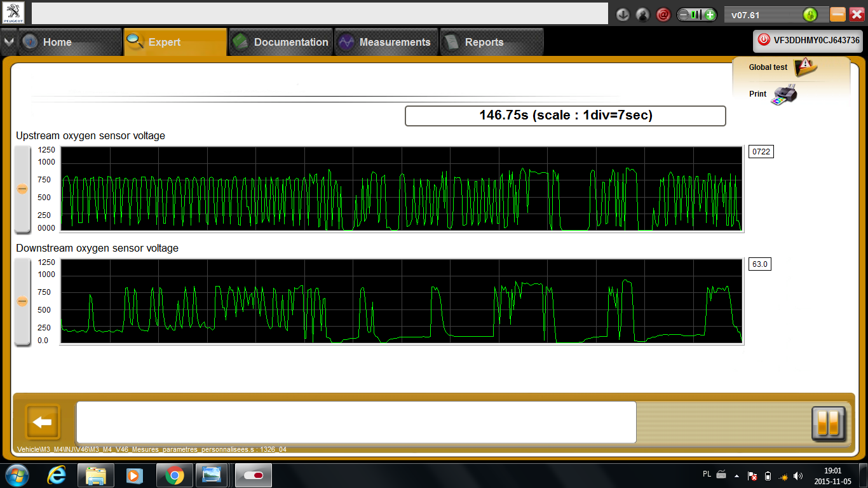Open the volume speaker tray icon

[799, 475]
